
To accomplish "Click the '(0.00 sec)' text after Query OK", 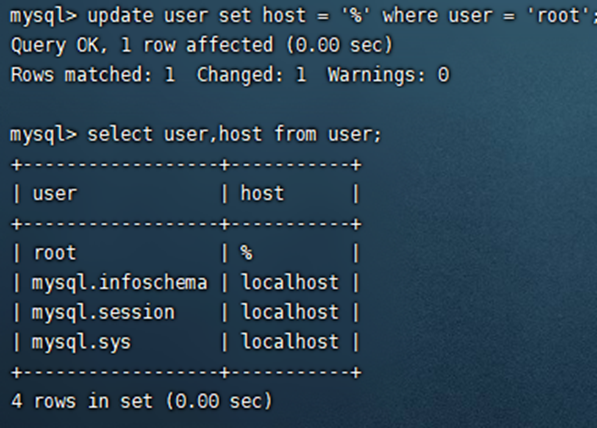I will coord(339,45).
